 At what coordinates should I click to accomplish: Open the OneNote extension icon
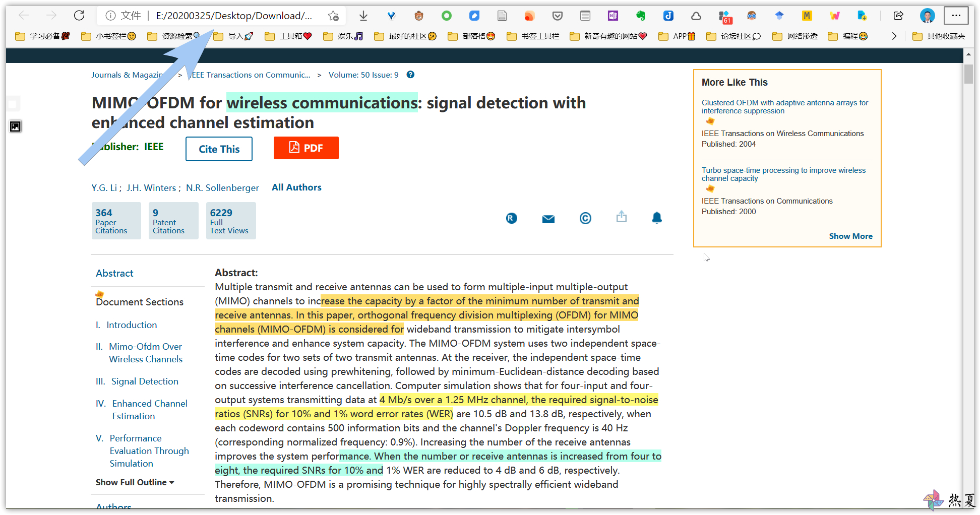(613, 16)
